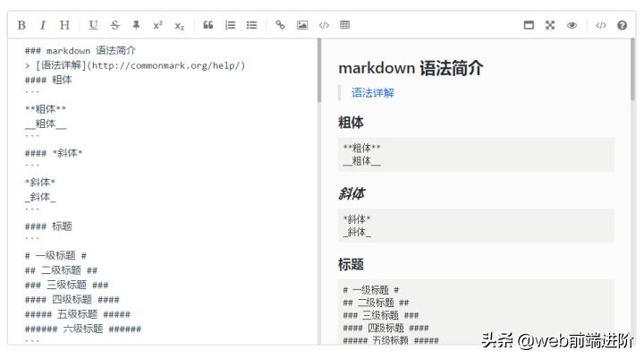The width and height of the screenshot is (644, 359).
Task: Click the 粗体 heading in preview
Action: click(351, 123)
